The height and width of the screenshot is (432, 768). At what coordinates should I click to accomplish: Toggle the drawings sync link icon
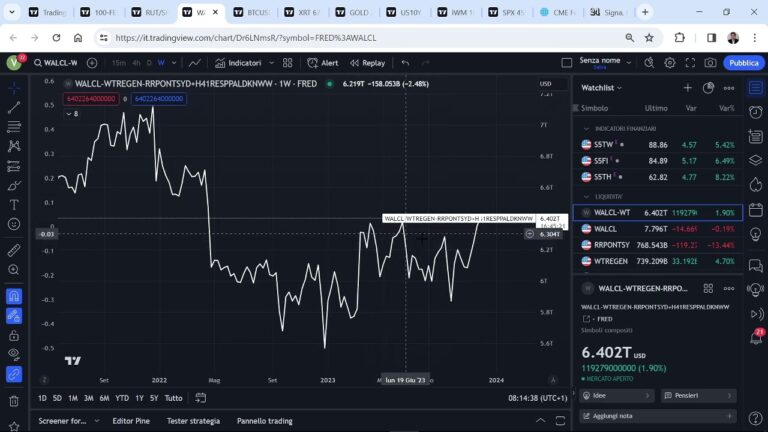[x=14, y=374]
